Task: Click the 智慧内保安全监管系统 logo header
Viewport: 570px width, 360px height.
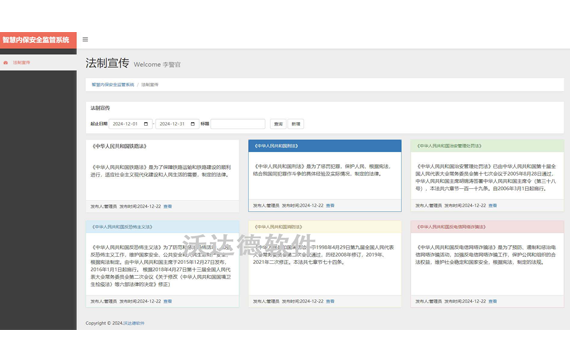Action: (38, 40)
